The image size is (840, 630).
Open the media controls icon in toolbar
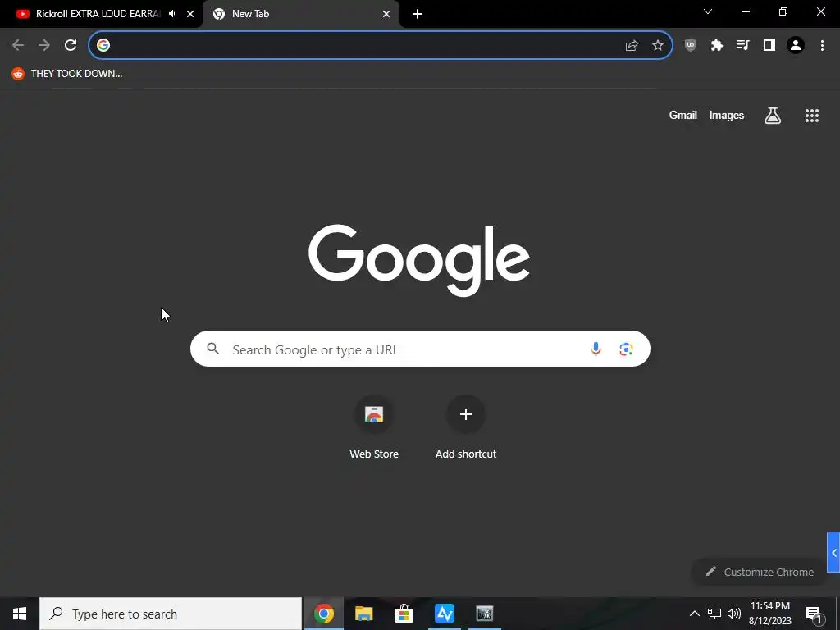[743, 45]
